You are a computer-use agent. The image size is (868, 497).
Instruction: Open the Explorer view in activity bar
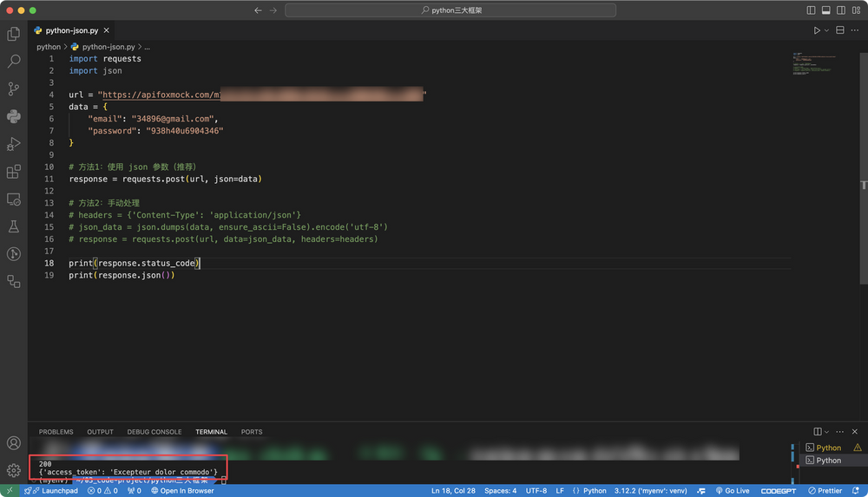(14, 34)
